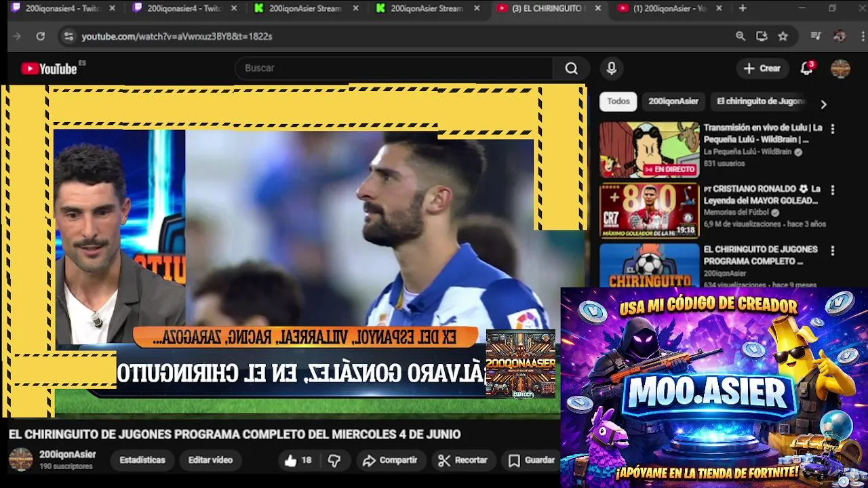The image size is (868, 488).
Task: Open the notifications bell
Action: point(807,68)
